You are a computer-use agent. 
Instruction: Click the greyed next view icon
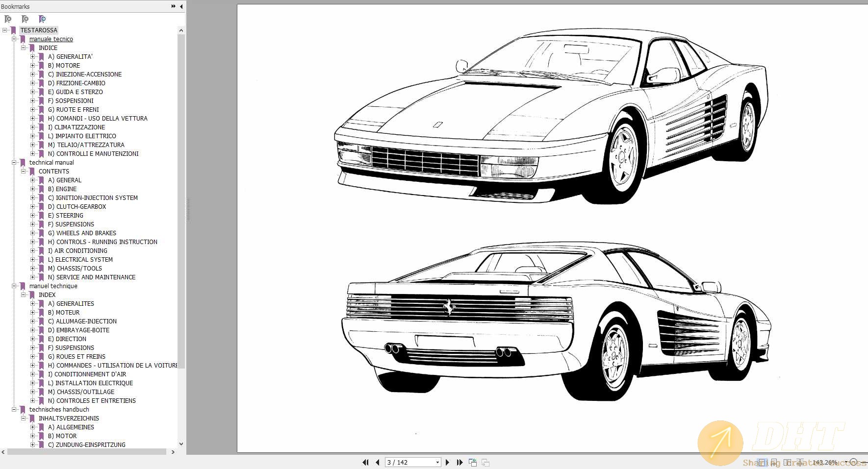click(485, 462)
